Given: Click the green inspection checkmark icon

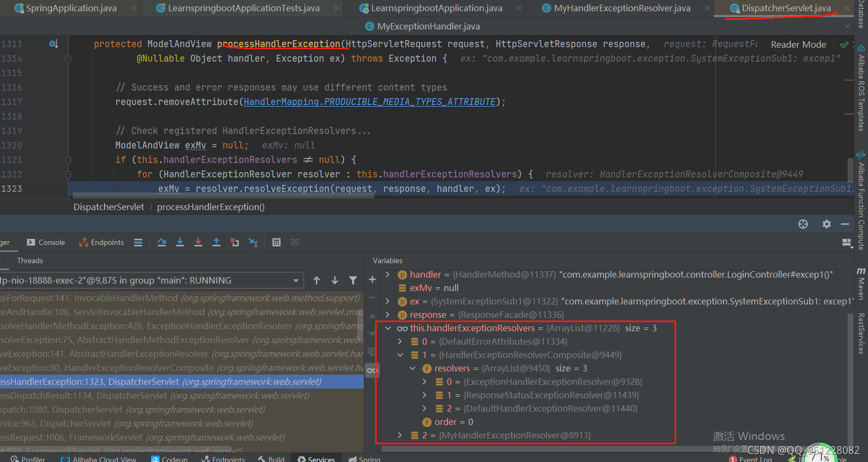Looking at the screenshot, I should point(844,44).
